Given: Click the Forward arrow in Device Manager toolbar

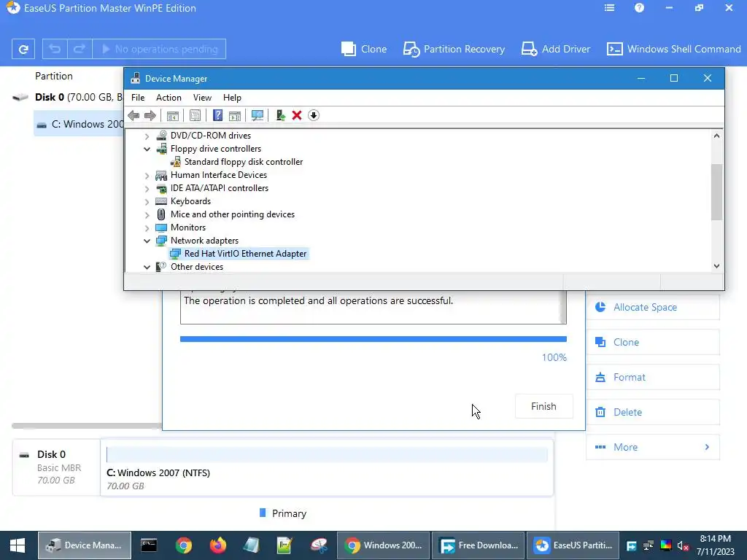Looking at the screenshot, I should click(150, 115).
